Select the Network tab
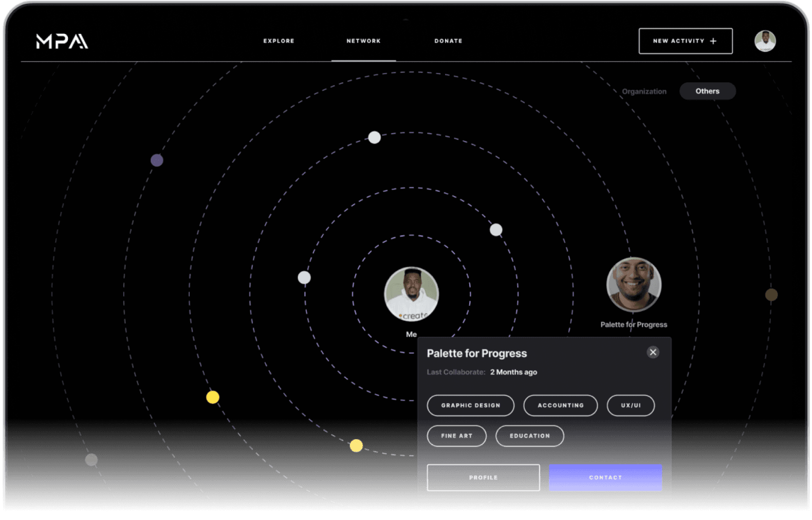Screen dimensions: 812x520 click(x=363, y=41)
